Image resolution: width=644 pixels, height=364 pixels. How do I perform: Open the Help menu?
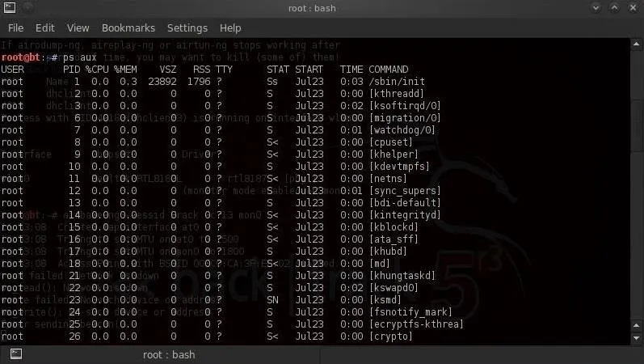pos(230,28)
